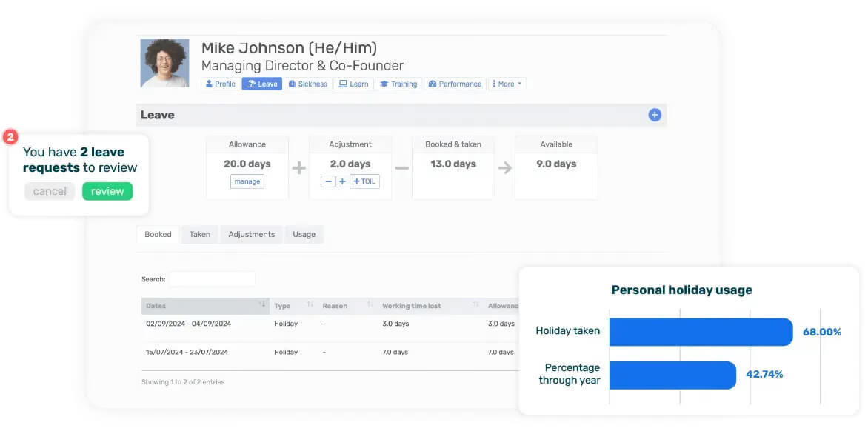This screenshot has width=868, height=431.
Task: Sort by Working time lost column
Action: tap(430, 306)
